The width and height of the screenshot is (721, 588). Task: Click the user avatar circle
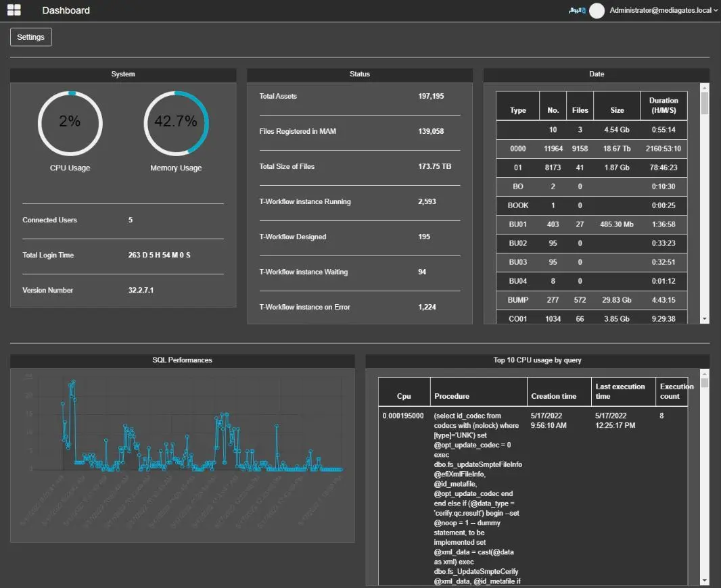coord(597,11)
